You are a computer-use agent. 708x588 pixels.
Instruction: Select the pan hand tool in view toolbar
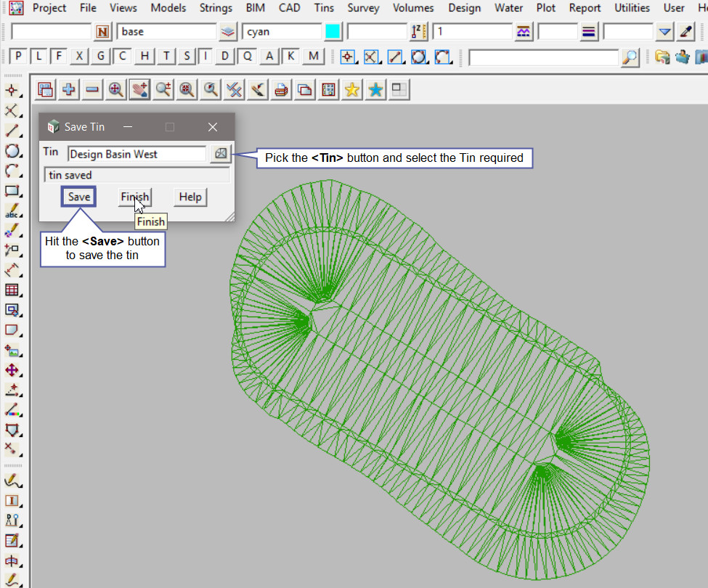(x=139, y=89)
